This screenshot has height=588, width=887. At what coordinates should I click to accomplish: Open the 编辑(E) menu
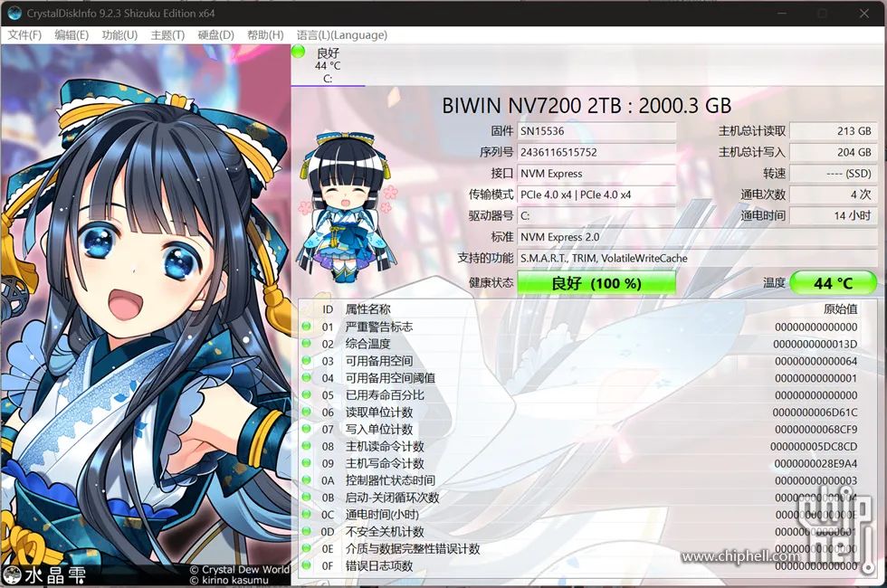[x=72, y=35]
